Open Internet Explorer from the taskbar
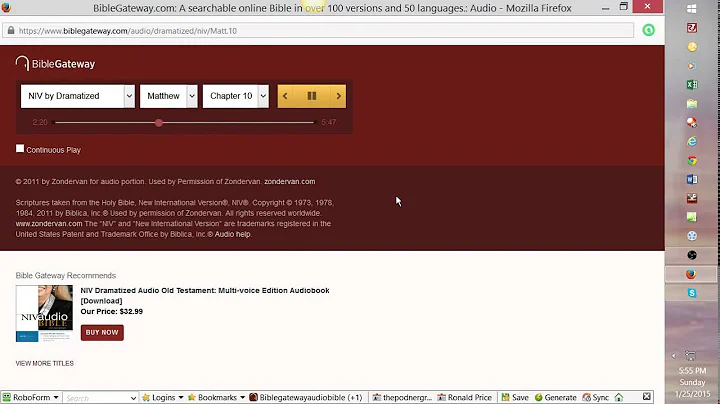Image resolution: width=720 pixels, height=404 pixels. coord(692,141)
